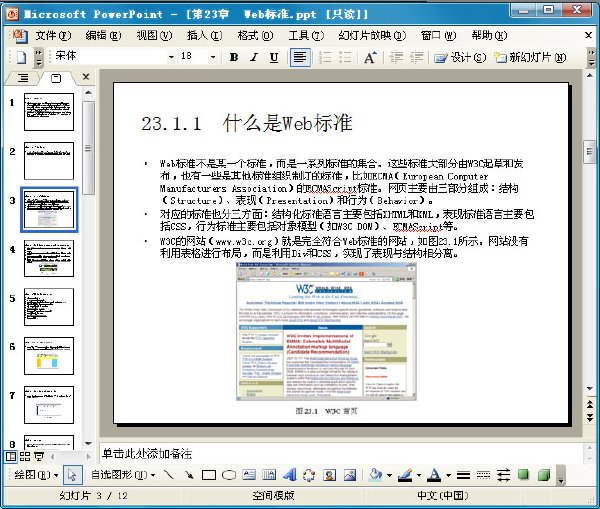Open the 格式 (Format) menu
The image size is (600, 509).
click(255, 36)
